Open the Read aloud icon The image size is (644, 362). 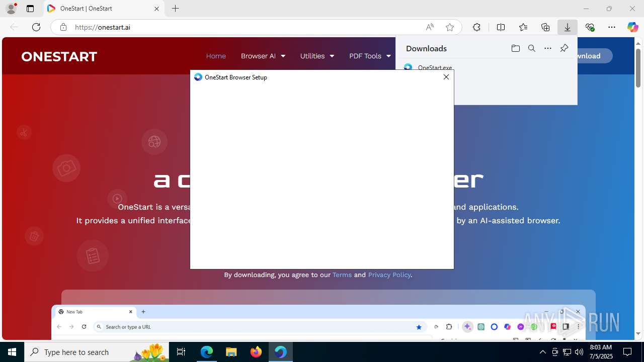tap(430, 27)
